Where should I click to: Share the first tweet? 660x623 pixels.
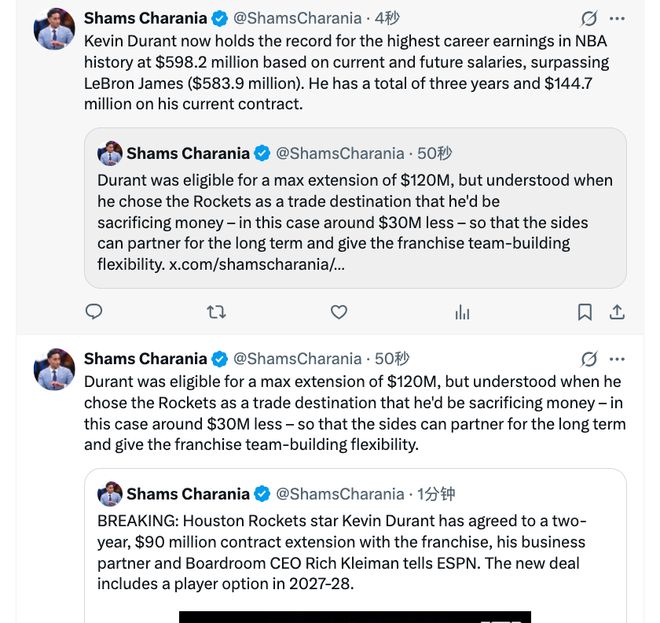pos(617,312)
